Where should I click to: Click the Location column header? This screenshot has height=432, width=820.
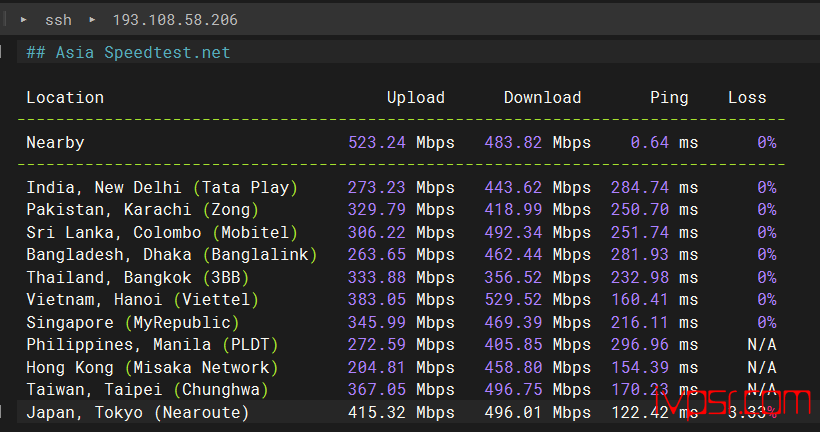click(65, 97)
